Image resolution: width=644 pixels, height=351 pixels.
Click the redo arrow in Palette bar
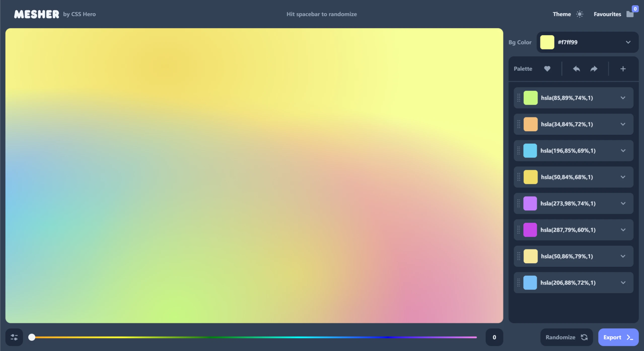pyautogui.click(x=594, y=69)
